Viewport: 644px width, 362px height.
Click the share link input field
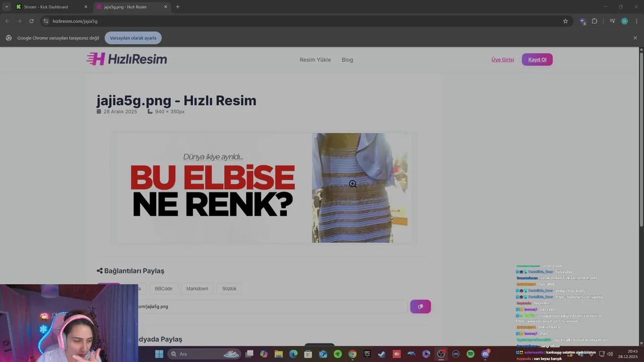pos(272,307)
